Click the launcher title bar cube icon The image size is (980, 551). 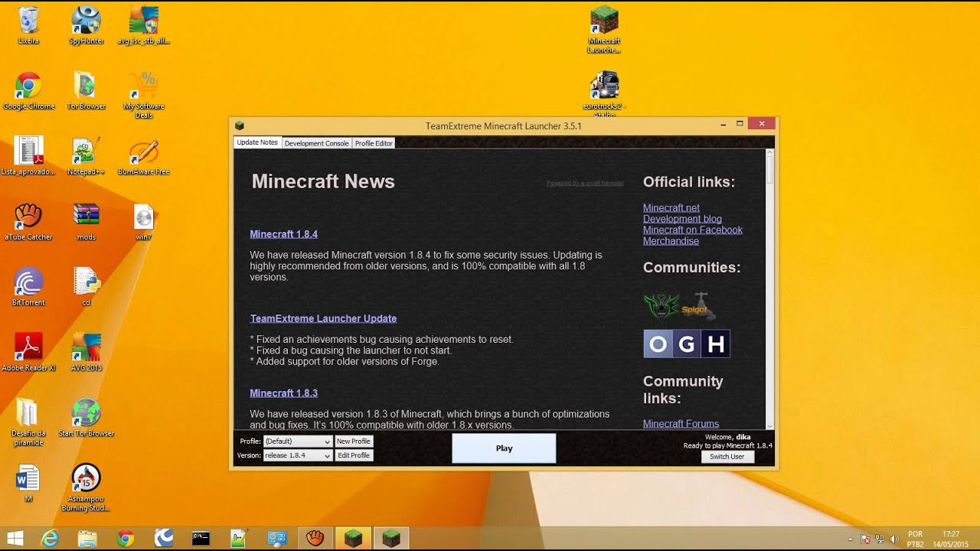click(240, 126)
